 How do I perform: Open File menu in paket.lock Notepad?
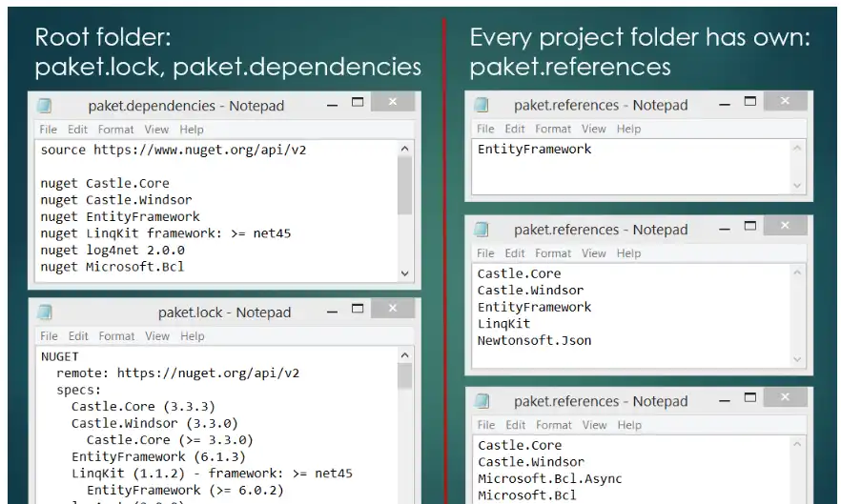pyautogui.click(x=49, y=336)
